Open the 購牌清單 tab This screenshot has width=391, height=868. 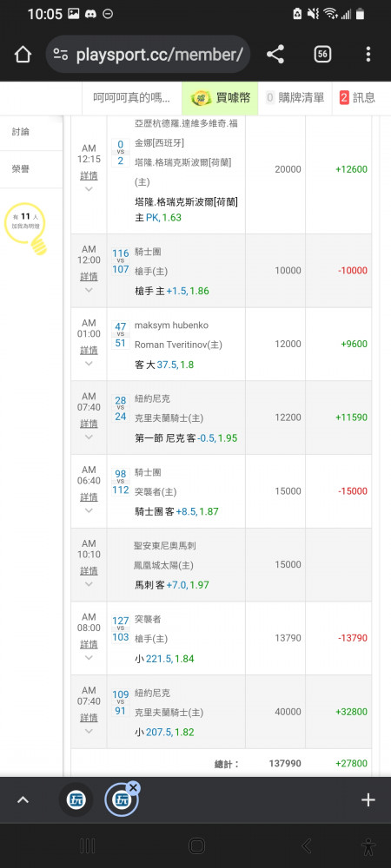tap(295, 98)
